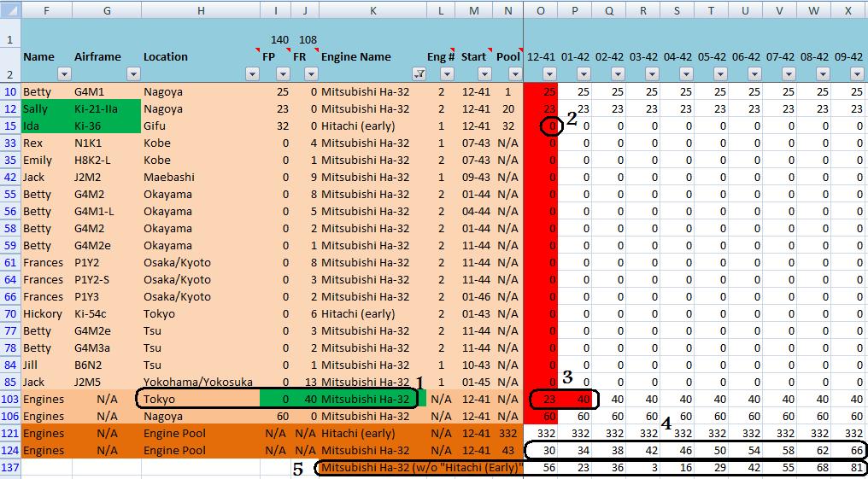Open the Start column filter dropdown
The height and width of the screenshot is (479, 868).
485,74
